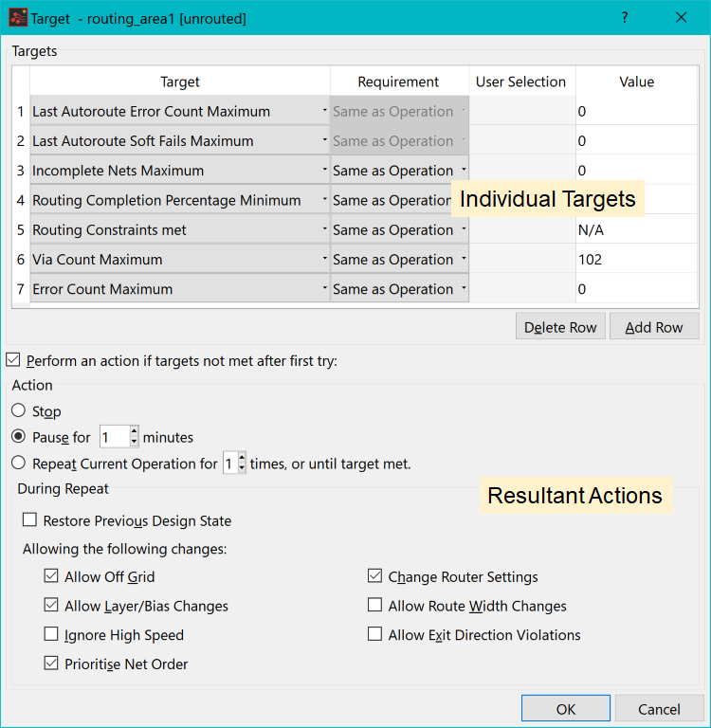The image size is (711, 728).
Task: Open Requirement dropdown for Incomplete Nets Maximum
Action: click(x=399, y=171)
